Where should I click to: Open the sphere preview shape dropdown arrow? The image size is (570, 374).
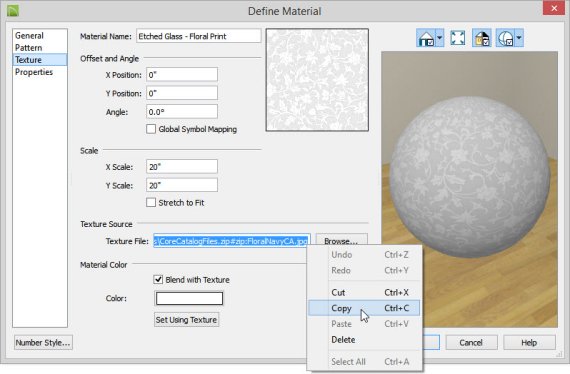point(519,38)
